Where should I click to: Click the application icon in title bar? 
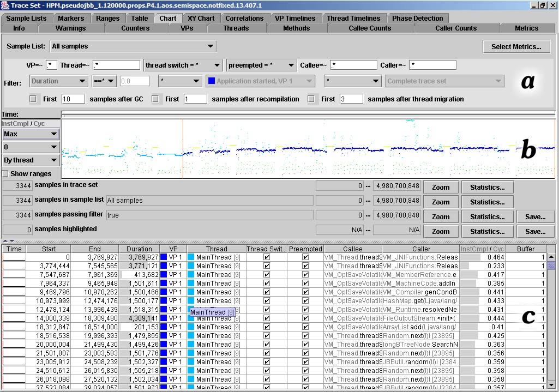click(x=5, y=5)
